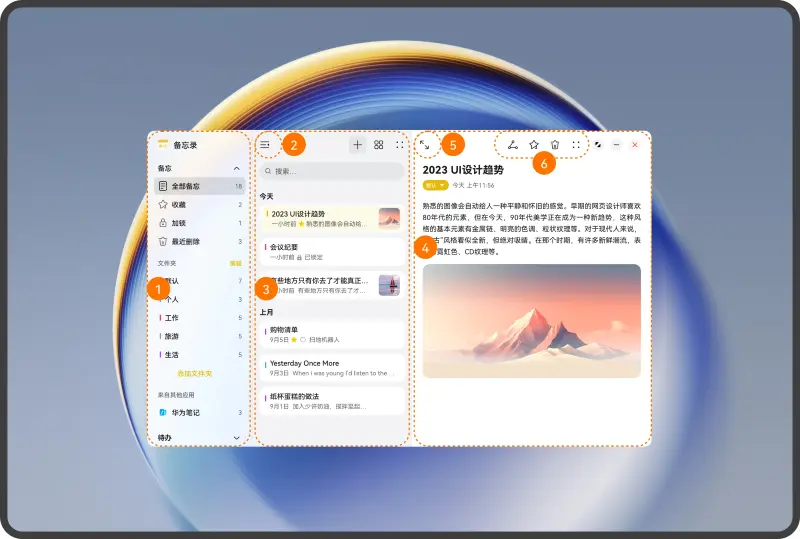Click the yellow star in the 购物清单 note
The width and height of the screenshot is (800, 539).
click(294, 339)
